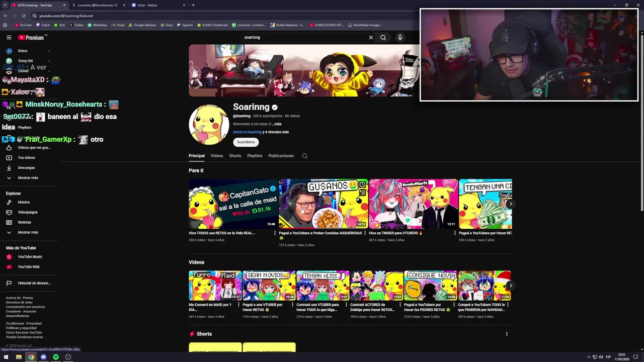The image size is (644, 362).
Task: Start voice search with the microphone
Action: click(400, 37)
